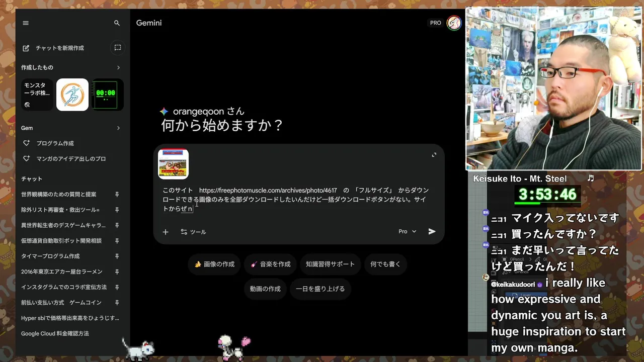Expand the 作成したもの section arrow

(x=118, y=67)
